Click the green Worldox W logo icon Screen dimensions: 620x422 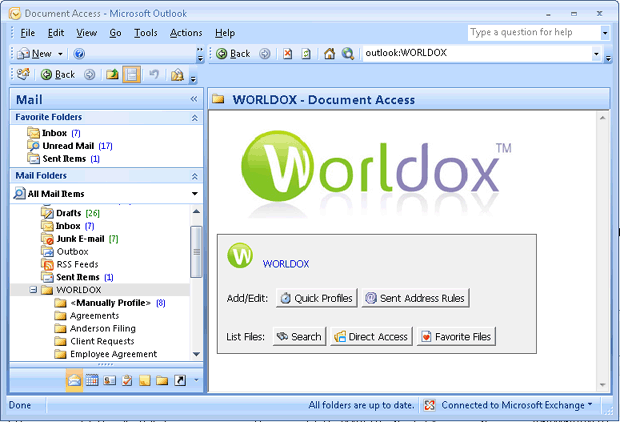(x=240, y=255)
